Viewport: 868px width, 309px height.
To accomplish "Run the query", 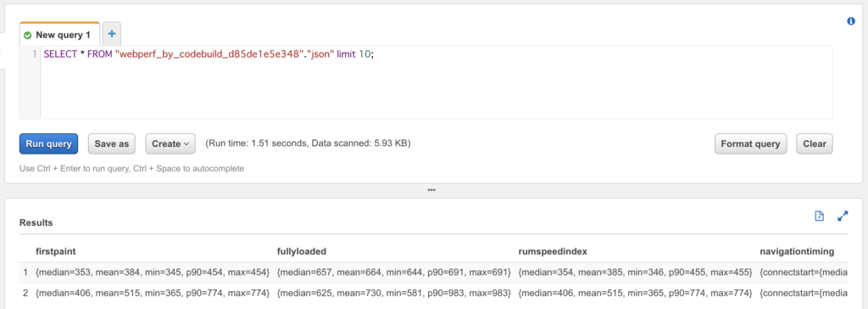I will coord(48,143).
